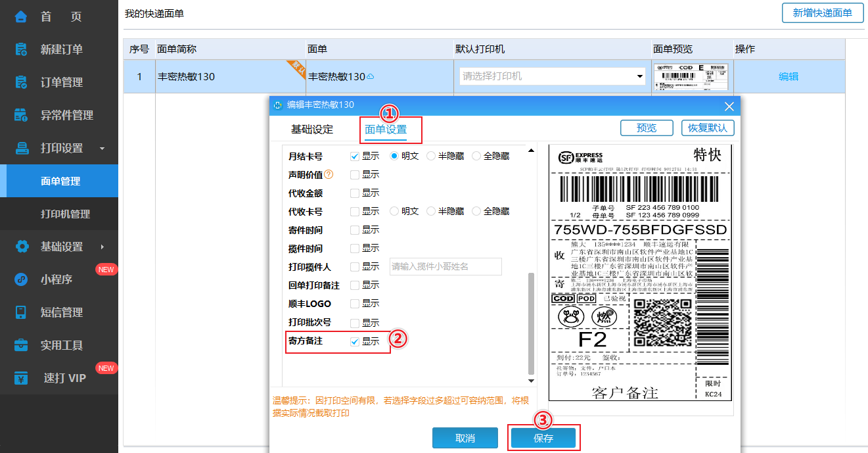The width and height of the screenshot is (868, 453).
Task: Click the 保存 button
Action: (543, 438)
